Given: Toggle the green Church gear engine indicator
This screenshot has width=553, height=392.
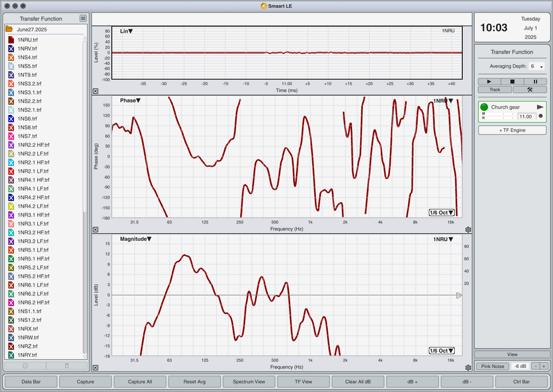Looking at the screenshot, I should (x=484, y=107).
